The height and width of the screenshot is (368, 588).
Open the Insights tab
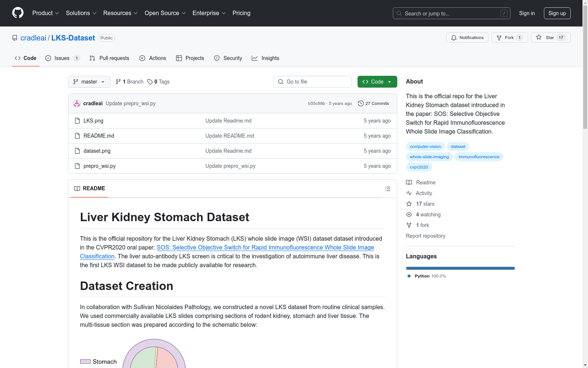pyautogui.click(x=266, y=58)
